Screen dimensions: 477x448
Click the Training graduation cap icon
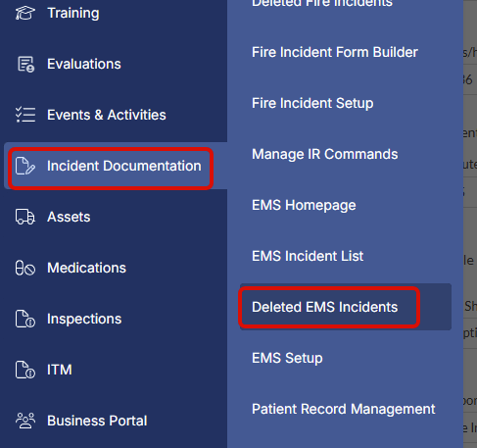[25, 13]
